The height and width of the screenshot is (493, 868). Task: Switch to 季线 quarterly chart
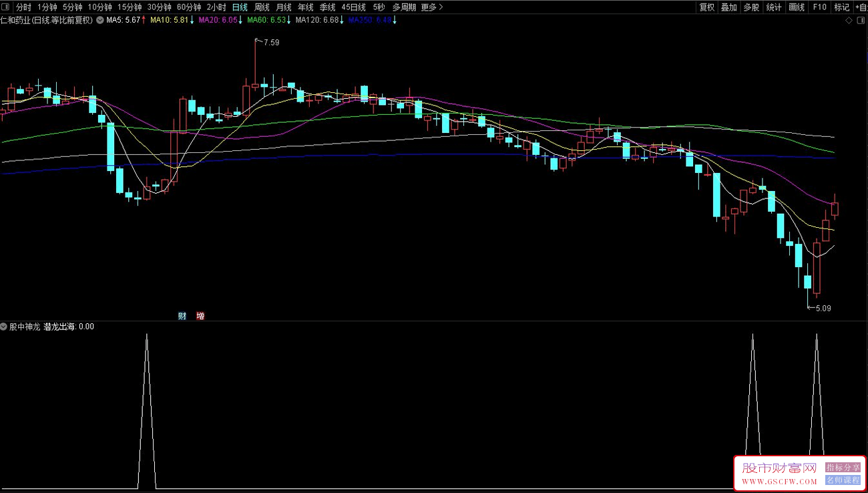coord(328,7)
